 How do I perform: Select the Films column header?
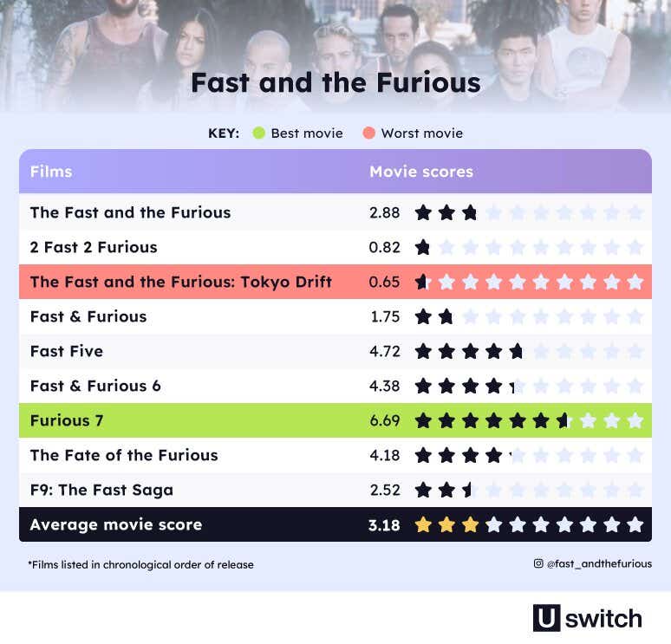tap(51, 172)
